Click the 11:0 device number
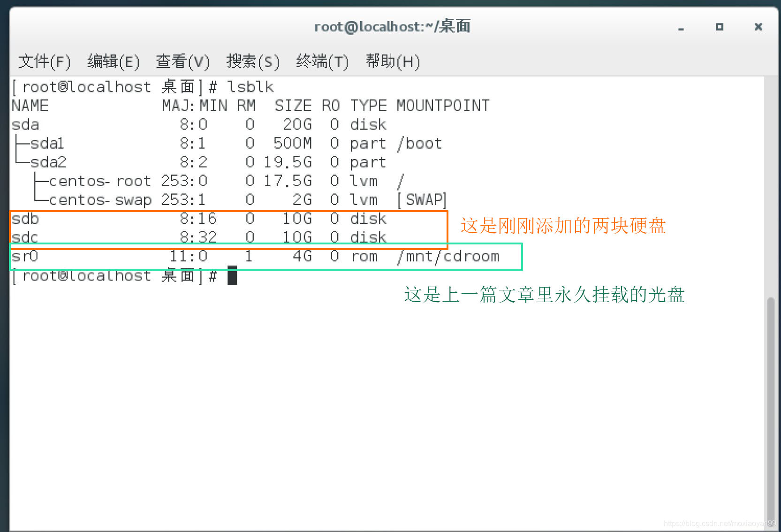Viewport: 781px width, 532px height. click(x=189, y=256)
